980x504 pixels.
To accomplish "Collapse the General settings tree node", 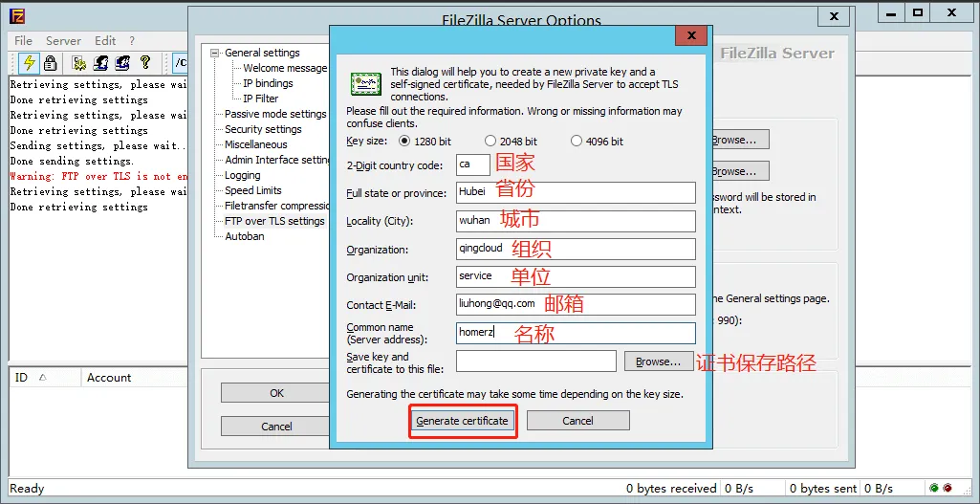I will pos(216,54).
